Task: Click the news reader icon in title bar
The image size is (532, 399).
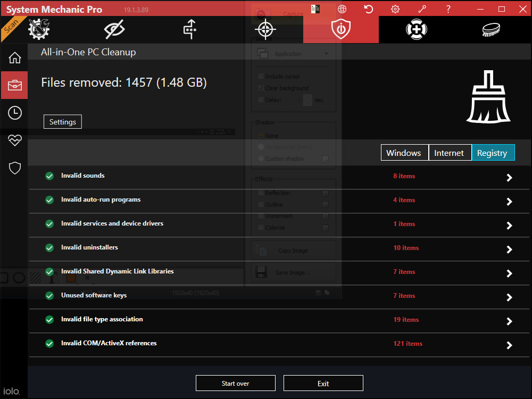Action: [x=315, y=9]
